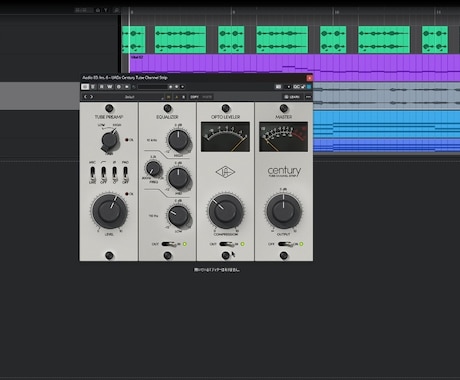Click the PASTE button in plugin toolbar

pos(207,97)
